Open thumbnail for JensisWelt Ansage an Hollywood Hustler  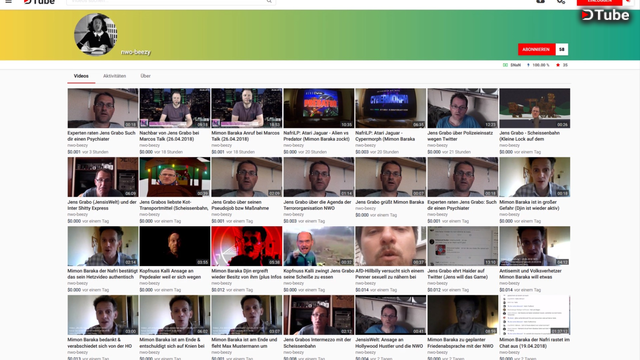(x=391, y=315)
